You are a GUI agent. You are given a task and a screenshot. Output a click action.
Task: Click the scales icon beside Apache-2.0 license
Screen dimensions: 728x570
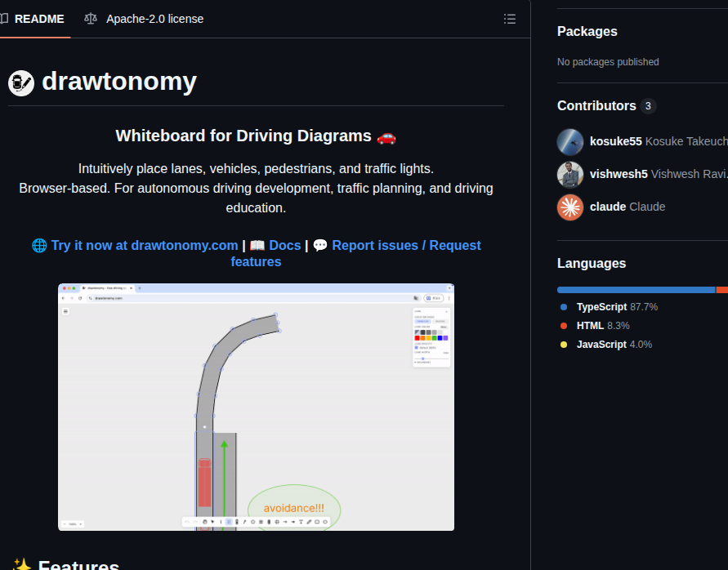(x=91, y=19)
